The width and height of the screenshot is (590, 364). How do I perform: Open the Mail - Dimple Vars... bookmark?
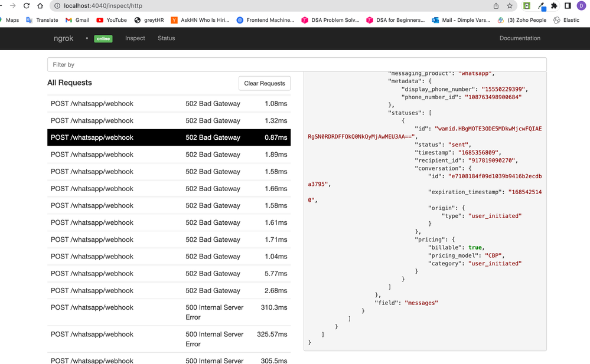[461, 20]
